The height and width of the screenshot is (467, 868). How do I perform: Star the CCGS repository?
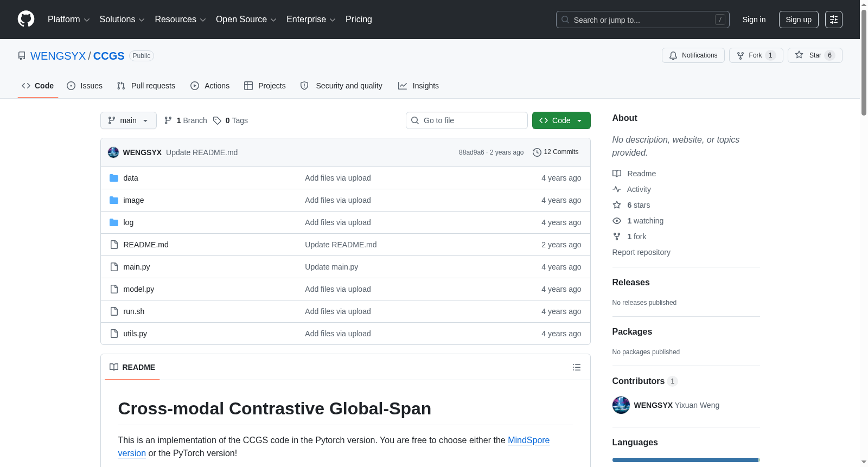click(x=815, y=55)
